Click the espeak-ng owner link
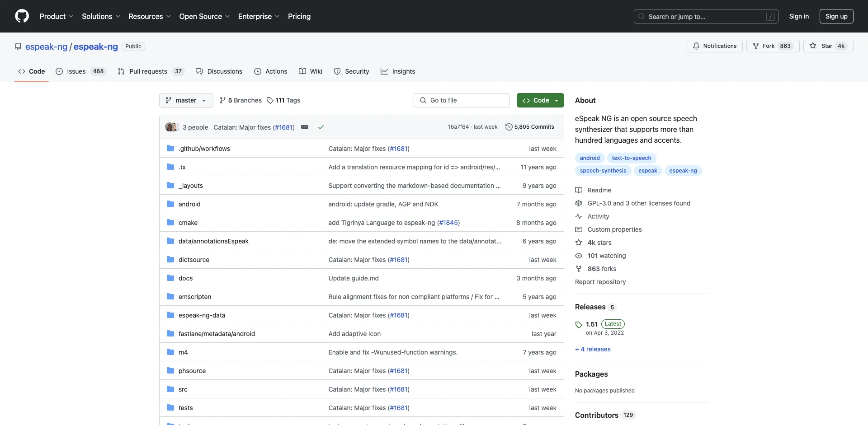This screenshot has height=425, width=868. (x=46, y=47)
